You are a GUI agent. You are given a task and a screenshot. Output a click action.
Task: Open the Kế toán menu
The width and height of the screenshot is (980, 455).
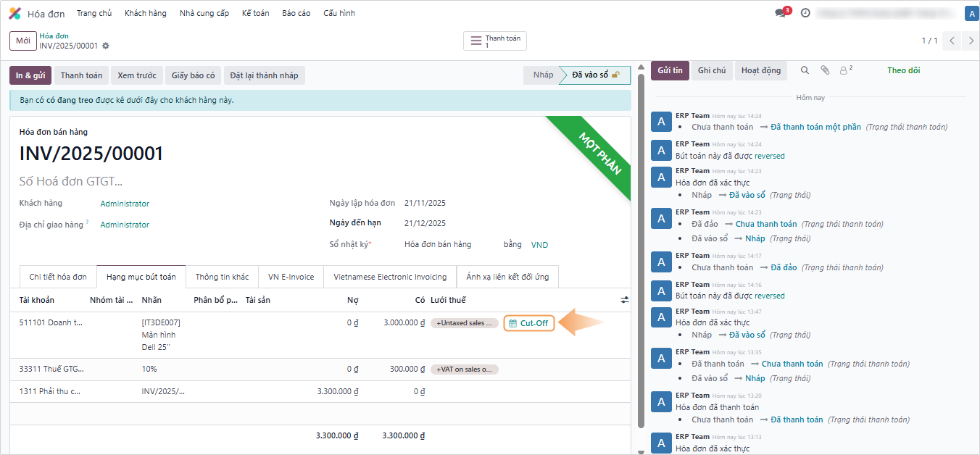[255, 13]
